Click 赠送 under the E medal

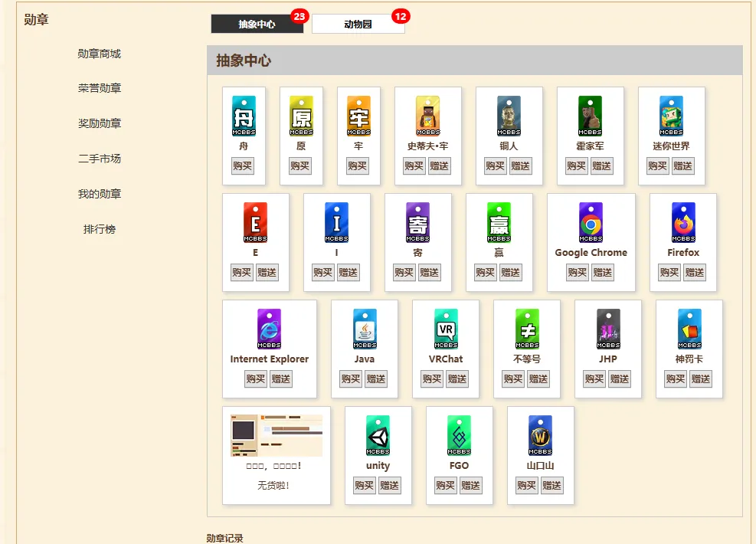point(267,273)
